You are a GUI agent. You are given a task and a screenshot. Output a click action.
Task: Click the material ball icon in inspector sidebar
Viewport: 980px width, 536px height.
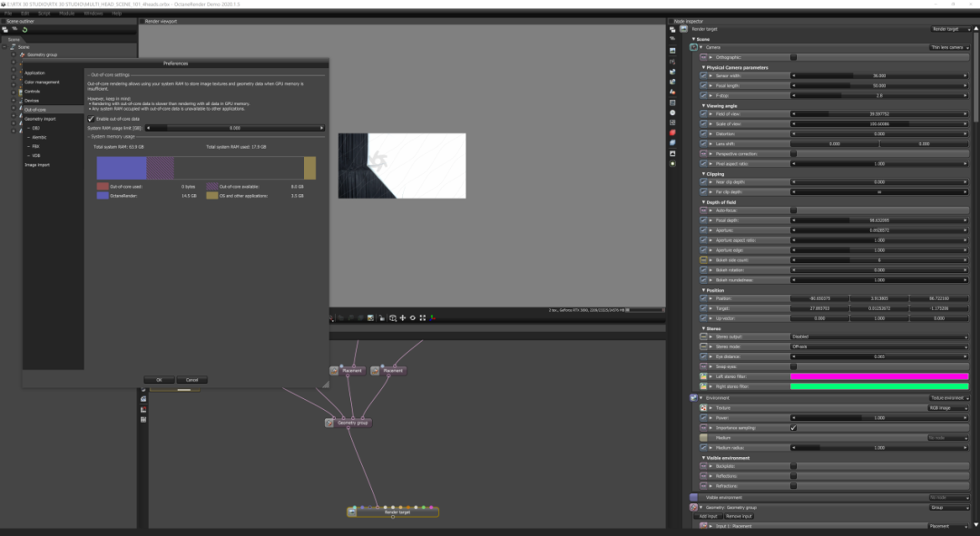pyautogui.click(x=672, y=92)
